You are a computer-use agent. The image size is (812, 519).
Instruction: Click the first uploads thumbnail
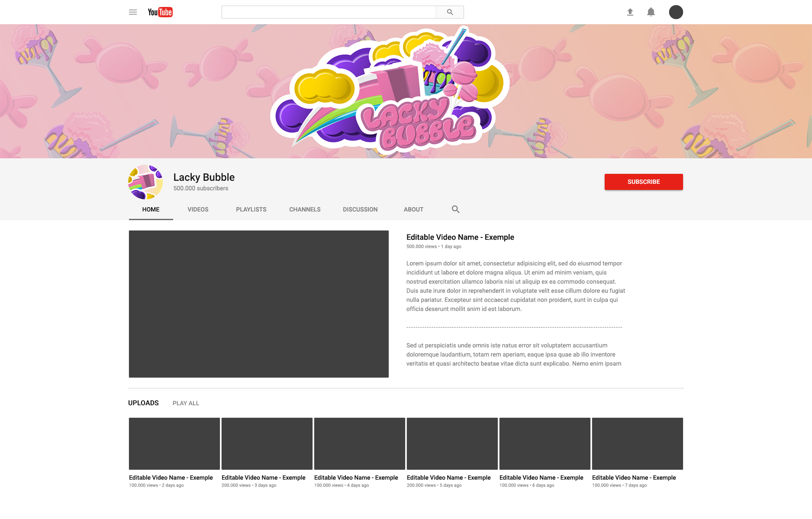click(x=174, y=443)
